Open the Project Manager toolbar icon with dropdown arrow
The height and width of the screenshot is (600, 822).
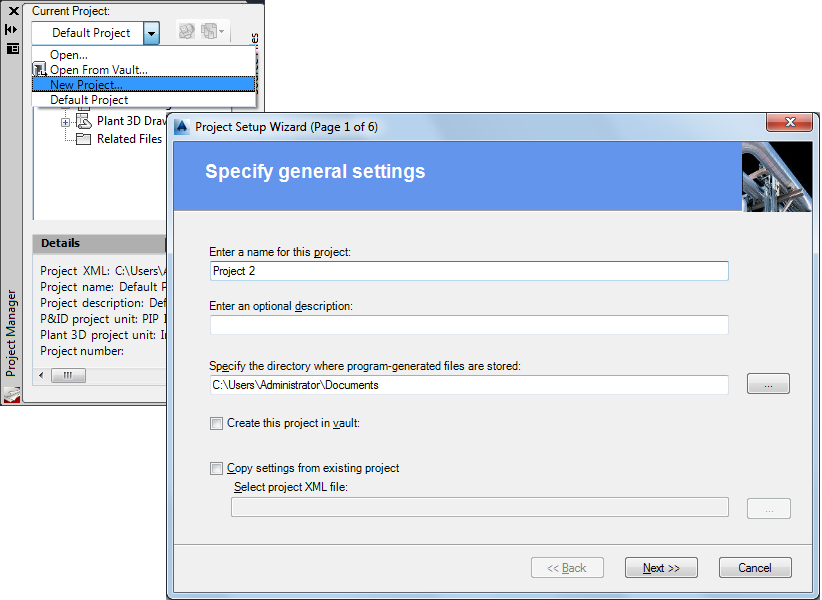[x=212, y=31]
